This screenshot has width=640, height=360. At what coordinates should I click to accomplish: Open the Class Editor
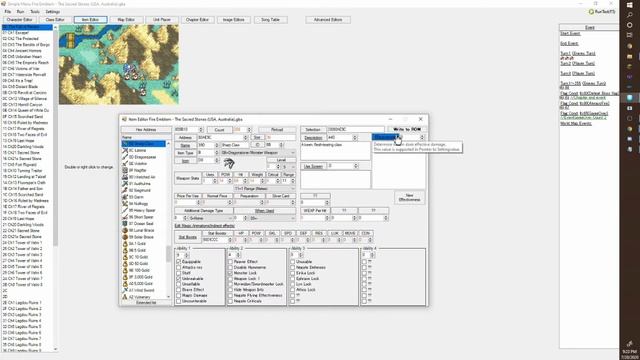[55, 20]
